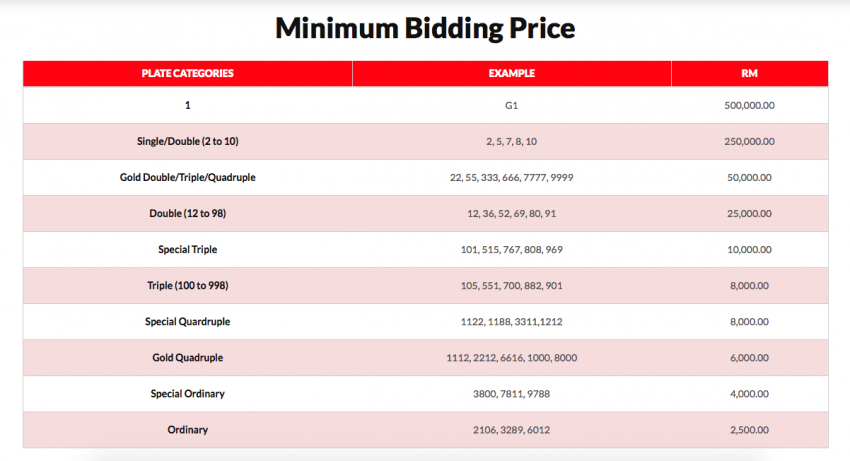Click the 500,000.00 price cell
Image resolution: width=850 pixels, height=461 pixels.
tap(749, 105)
